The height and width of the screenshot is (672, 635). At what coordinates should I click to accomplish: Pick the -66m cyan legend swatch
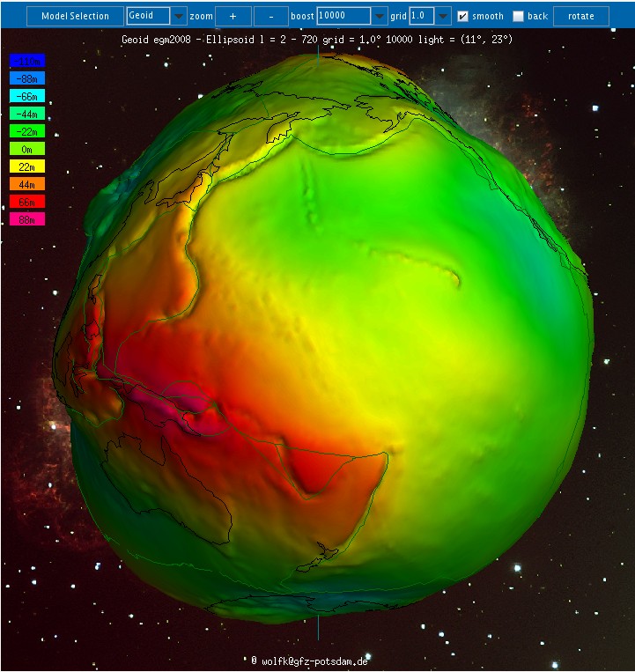click(x=27, y=96)
